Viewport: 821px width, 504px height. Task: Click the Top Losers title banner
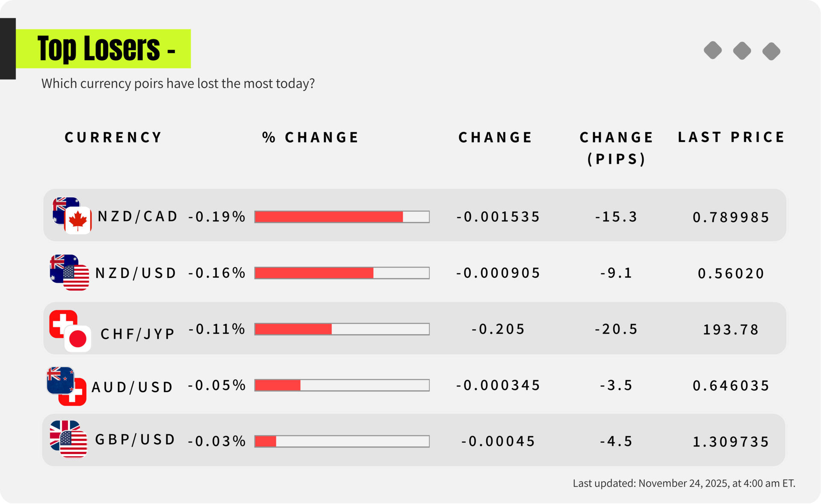click(103, 49)
